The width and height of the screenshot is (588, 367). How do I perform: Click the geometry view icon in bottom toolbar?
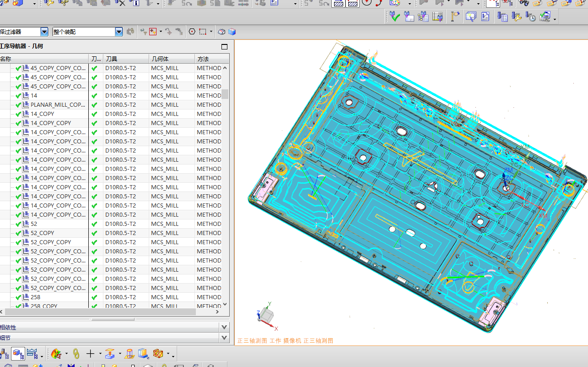pos(18,354)
